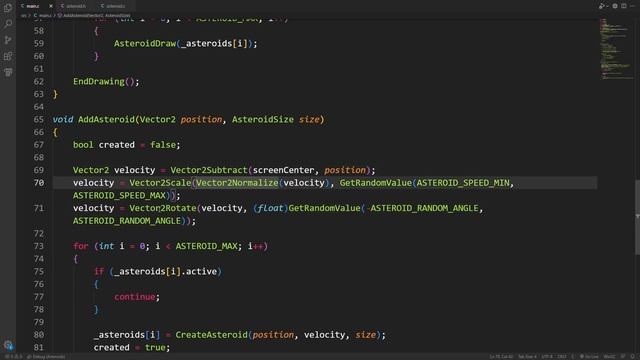Click ASTEROID_MAX in the for loop
The height and width of the screenshot is (360, 640).
(207, 246)
